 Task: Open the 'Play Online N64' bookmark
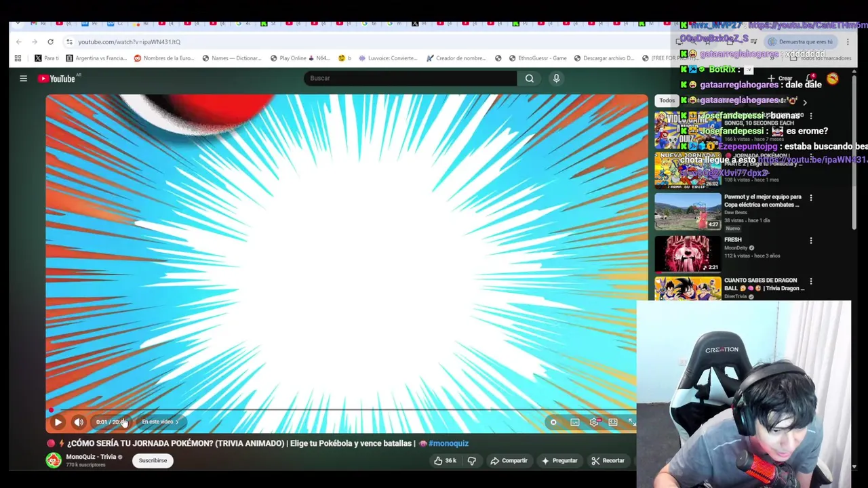tap(299, 58)
